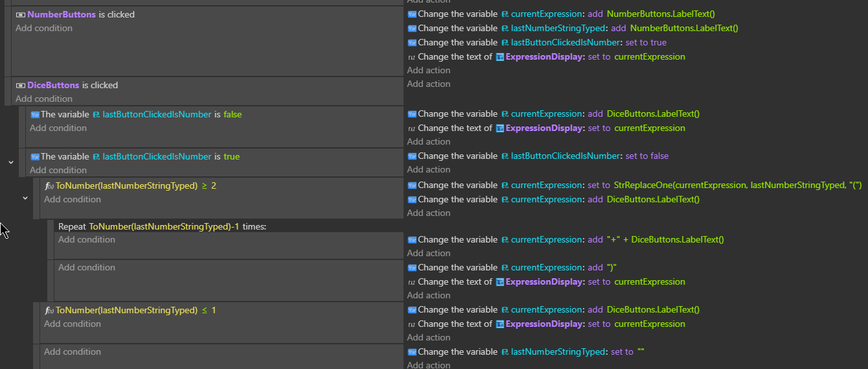868x369 pixels.
Task: Click the NumberButtons object icon in condition
Action: [x=21, y=14]
